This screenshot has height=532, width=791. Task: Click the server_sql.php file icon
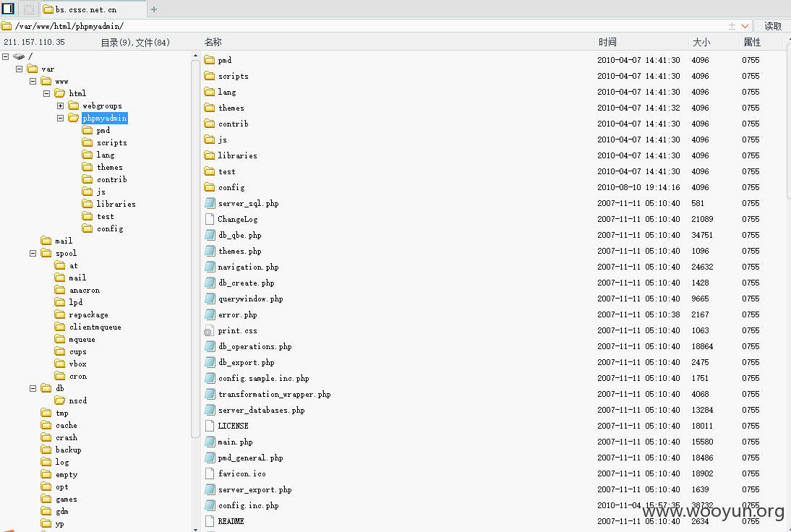coord(210,203)
